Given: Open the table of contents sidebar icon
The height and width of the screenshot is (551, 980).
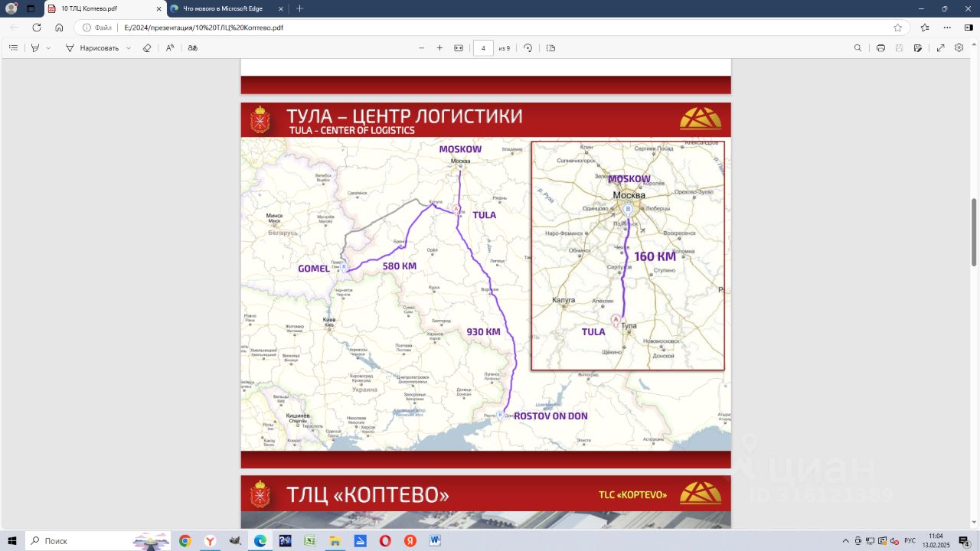Looking at the screenshot, I should [13, 47].
